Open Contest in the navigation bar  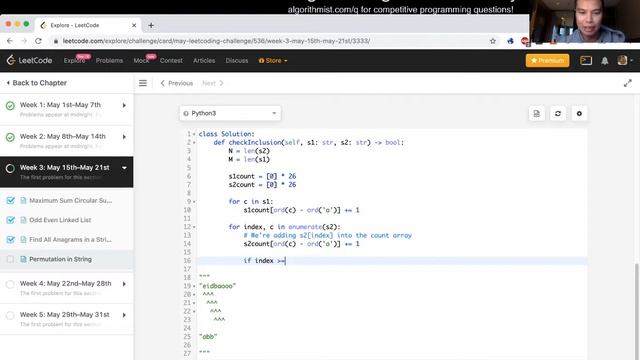tap(171, 60)
